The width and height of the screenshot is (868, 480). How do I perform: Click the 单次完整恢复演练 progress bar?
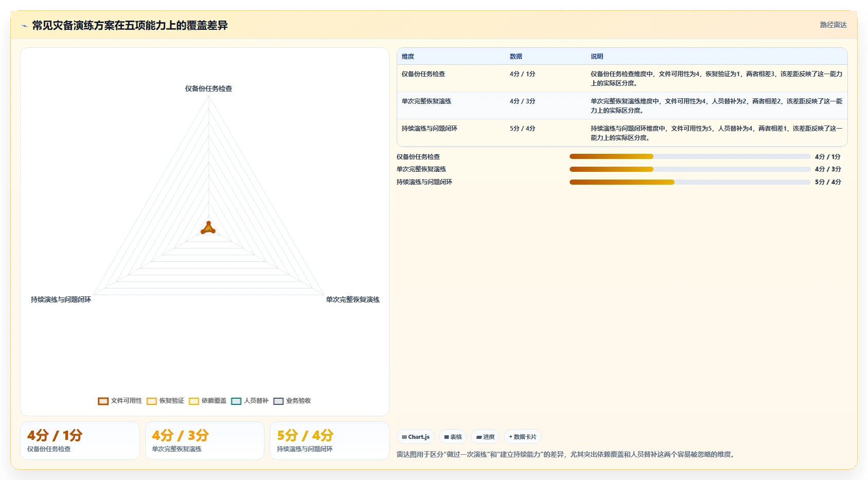[690, 169]
